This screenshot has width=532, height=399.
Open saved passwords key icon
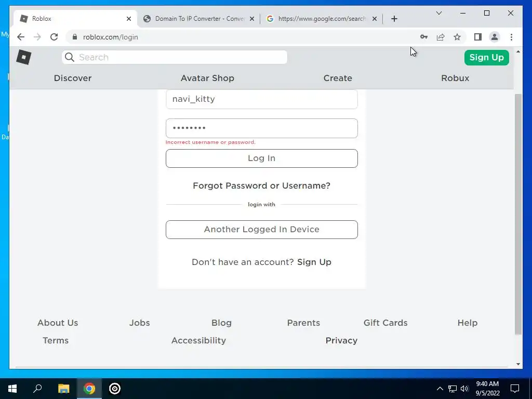point(424,37)
